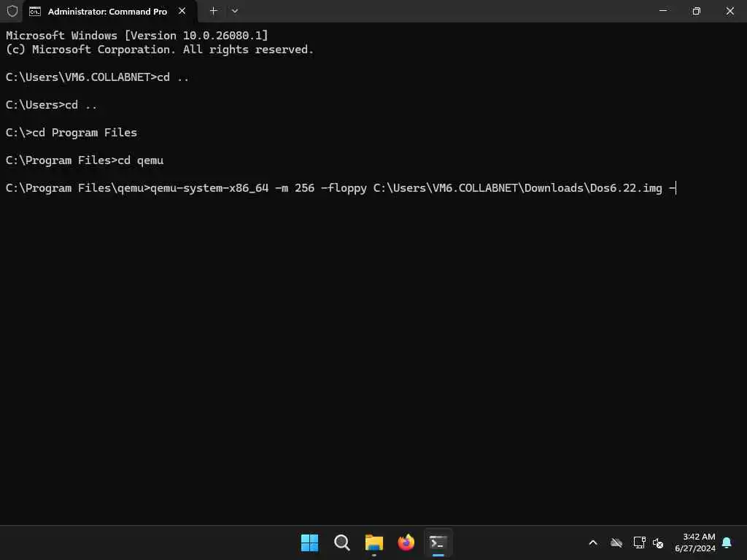Show hidden system tray icons

593,542
